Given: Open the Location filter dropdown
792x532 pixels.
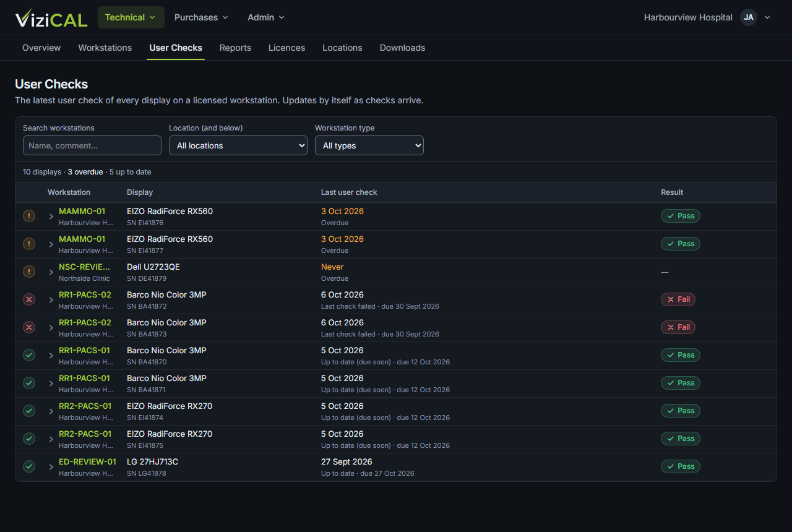Looking at the screenshot, I should pyautogui.click(x=238, y=145).
